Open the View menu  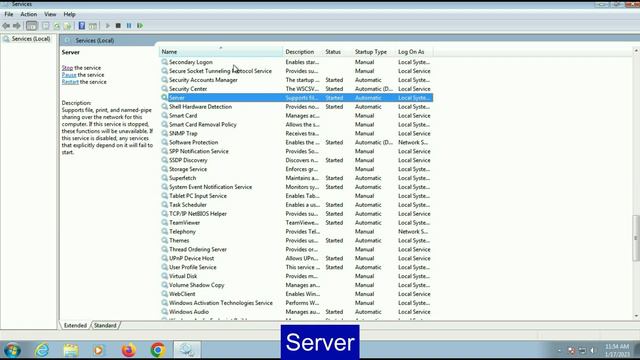[x=50, y=14]
